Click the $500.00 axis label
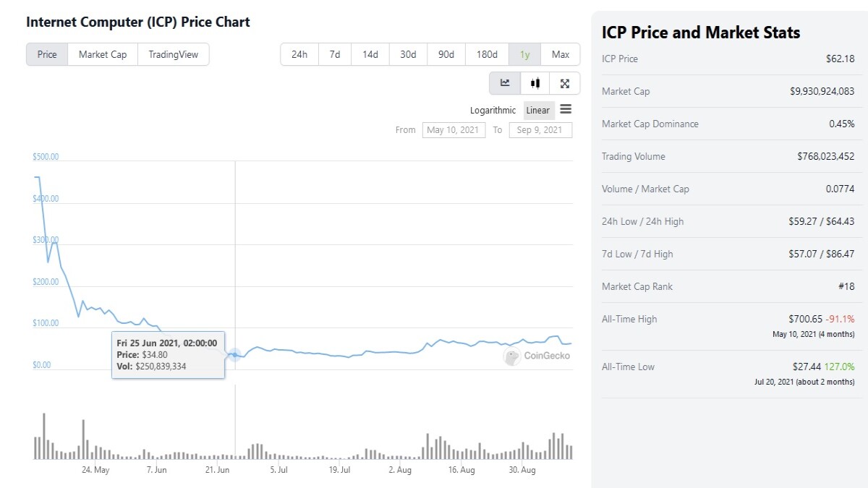The height and width of the screenshot is (488, 868). (x=46, y=157)
